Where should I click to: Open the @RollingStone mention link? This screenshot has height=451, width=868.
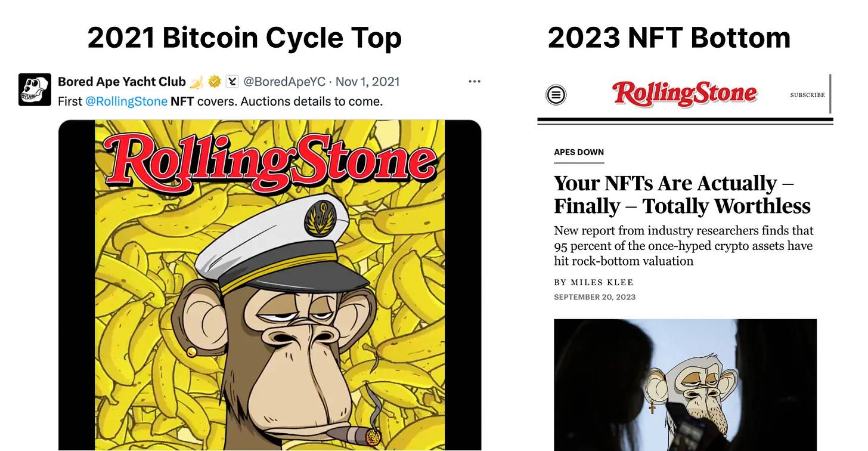(x=126, y=101)
